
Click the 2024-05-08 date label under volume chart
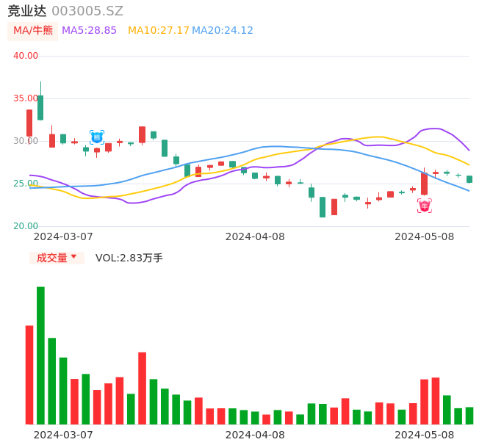pyautogui.click(x=425, y=435)
